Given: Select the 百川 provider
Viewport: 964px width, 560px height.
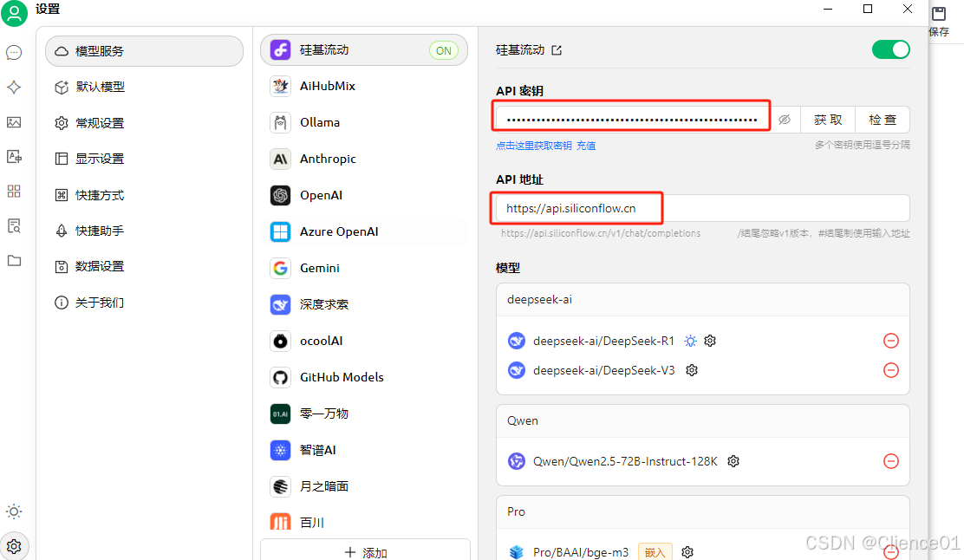Looking at the screenshot, I should point(364,523).
